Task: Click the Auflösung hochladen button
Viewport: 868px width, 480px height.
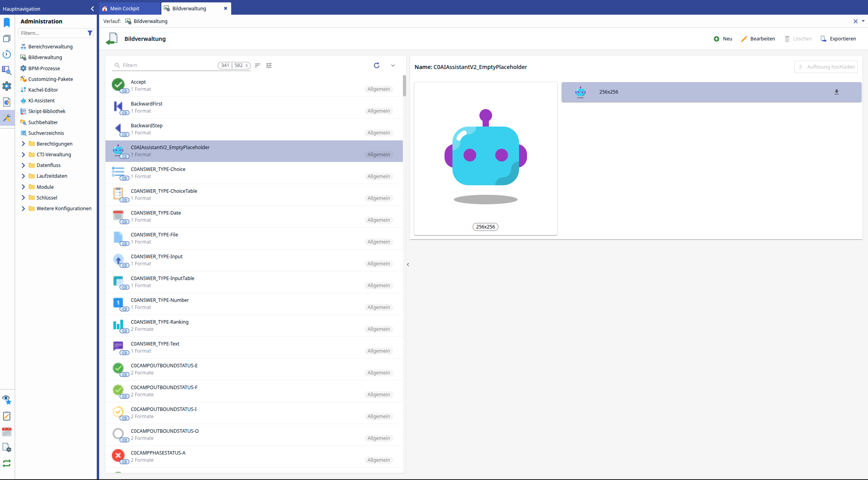Action: click(x=826, y=67)
